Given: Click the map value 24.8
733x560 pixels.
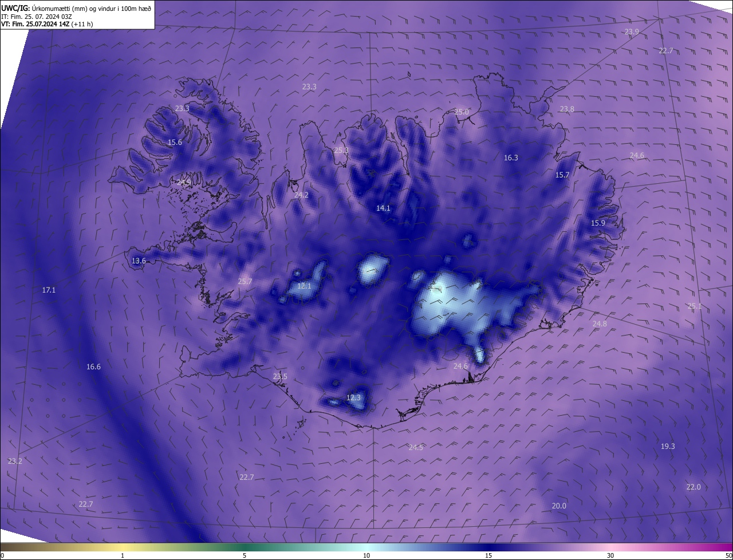Looking at the screenshot, I should [x=600, y=324].
